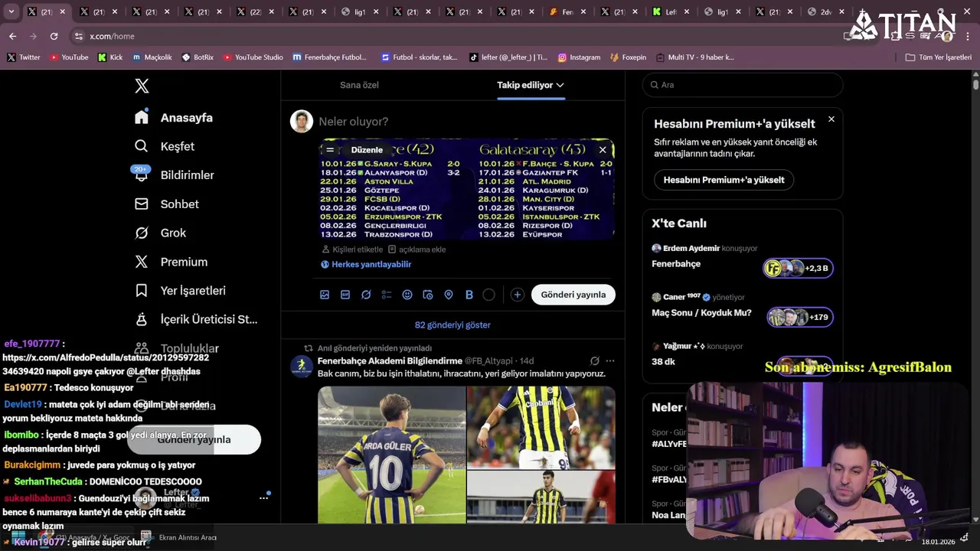Go to Anasayfa in the sidebar
980x551 pixels.
tap(174, 118)
